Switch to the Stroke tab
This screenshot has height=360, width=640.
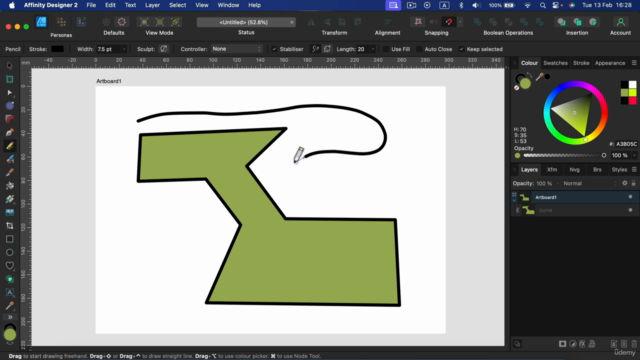click(581, 63)
